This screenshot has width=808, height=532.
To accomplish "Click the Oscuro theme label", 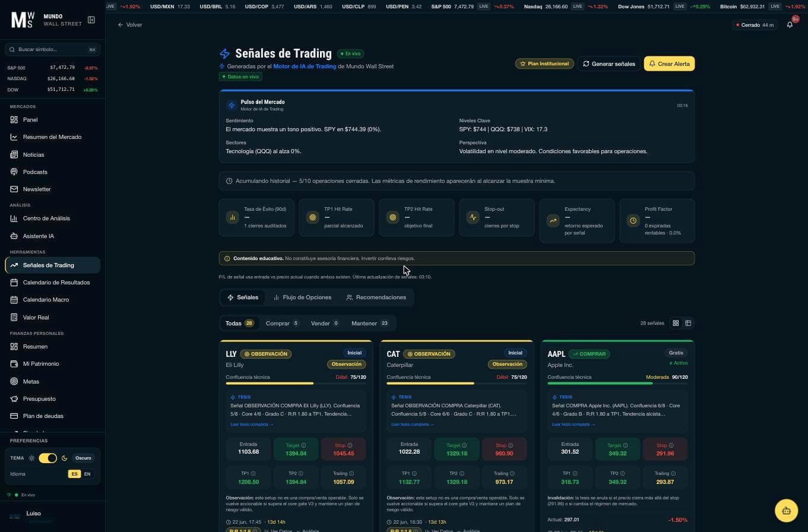I will click(x=83, y=458).
